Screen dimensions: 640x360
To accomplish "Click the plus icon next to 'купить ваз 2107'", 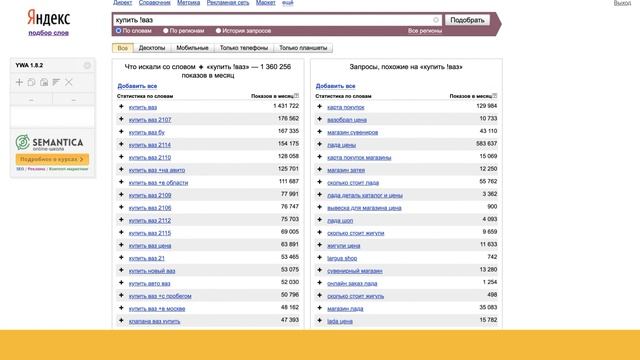I will [x=121, y=119].
